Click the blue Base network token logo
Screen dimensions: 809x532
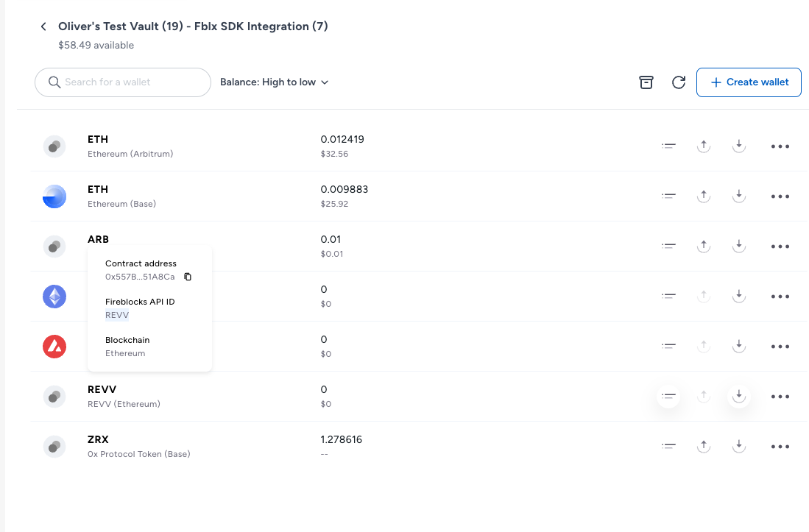54,196
